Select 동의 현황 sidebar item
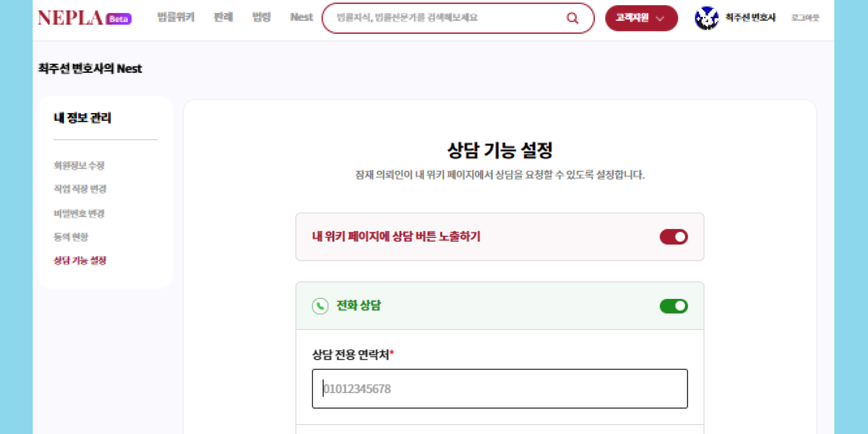 71,237
